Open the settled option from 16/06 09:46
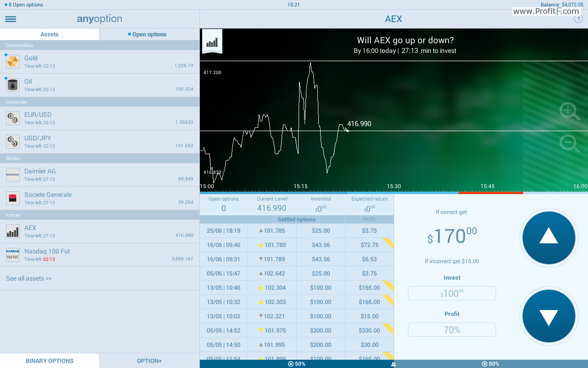The width and height of the screenshot is (588, 368). pos(297,245)
